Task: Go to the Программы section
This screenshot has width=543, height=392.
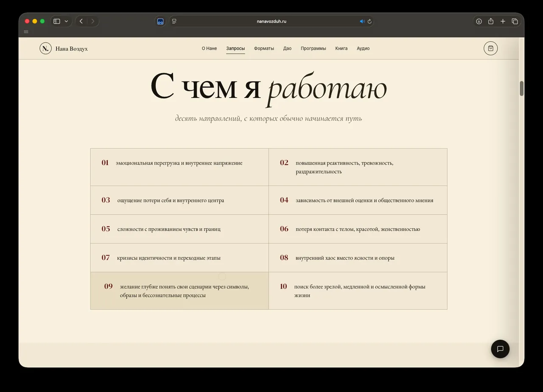Action: (x=313, y=48)
